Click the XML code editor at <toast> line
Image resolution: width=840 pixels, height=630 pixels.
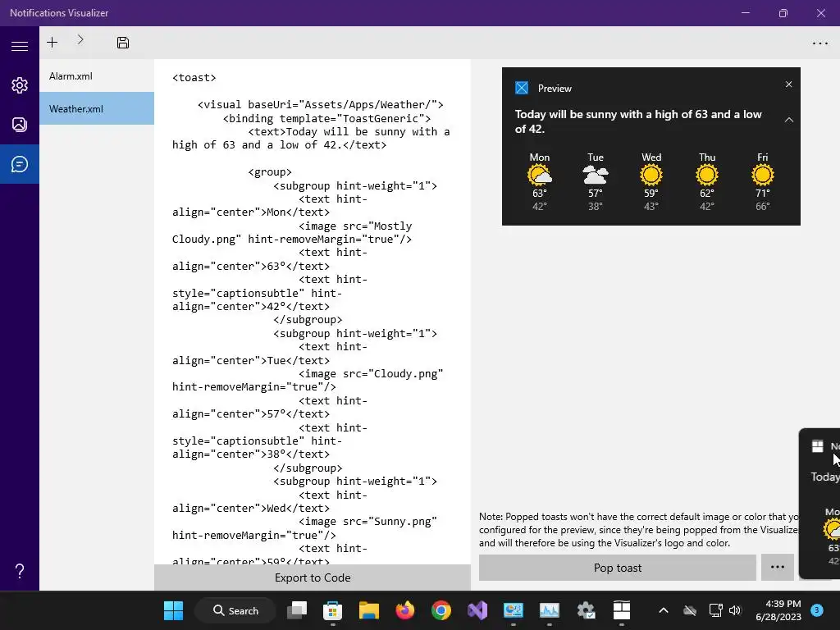[x=194, y=78]
